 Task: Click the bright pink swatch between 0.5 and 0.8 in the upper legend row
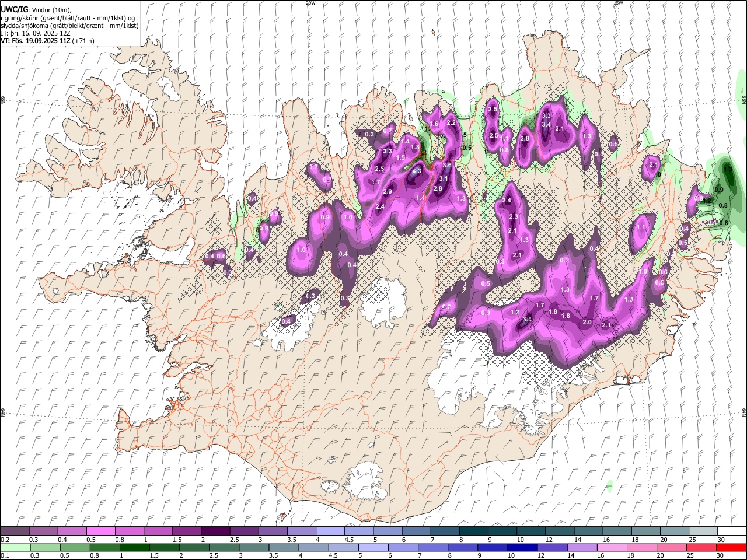coord(100,531)
